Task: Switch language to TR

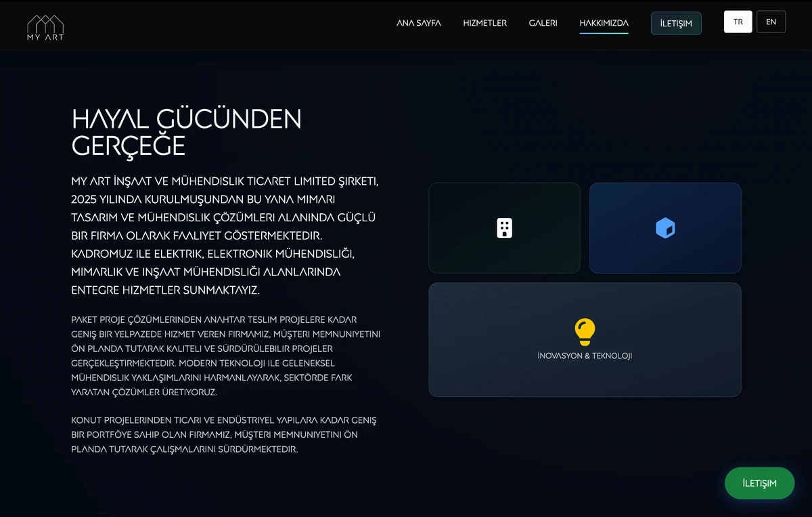Action: [738, 22]
